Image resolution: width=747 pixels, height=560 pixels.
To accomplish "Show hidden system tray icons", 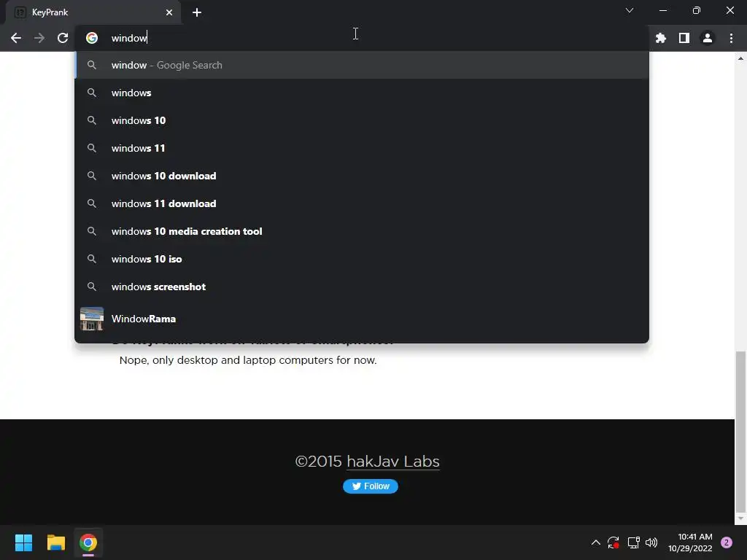I will click(595, 542).
